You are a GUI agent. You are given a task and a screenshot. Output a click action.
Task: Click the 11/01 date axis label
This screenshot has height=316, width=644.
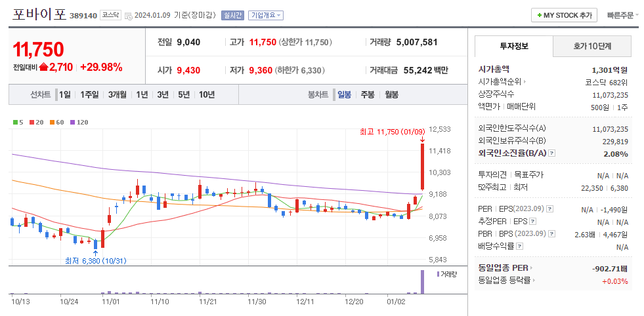click(110, 302)
